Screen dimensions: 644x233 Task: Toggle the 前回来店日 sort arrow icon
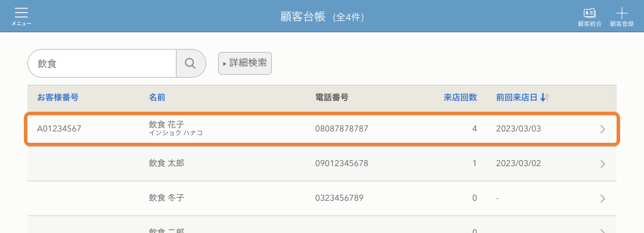[545, 97]
